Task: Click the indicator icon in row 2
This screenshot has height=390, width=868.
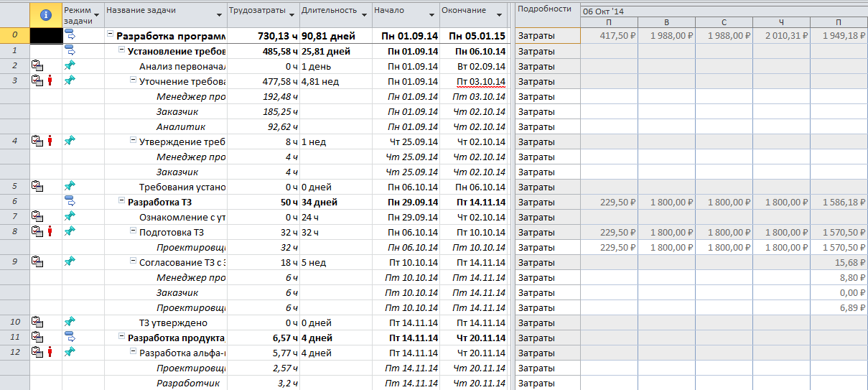Action: [37, 66]
